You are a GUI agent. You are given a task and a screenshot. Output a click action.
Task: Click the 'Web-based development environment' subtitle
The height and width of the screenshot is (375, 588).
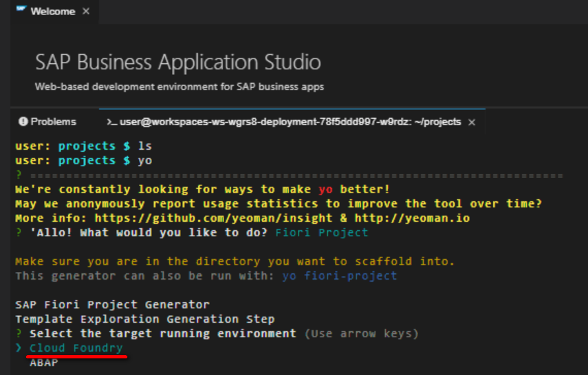(179, 87)
